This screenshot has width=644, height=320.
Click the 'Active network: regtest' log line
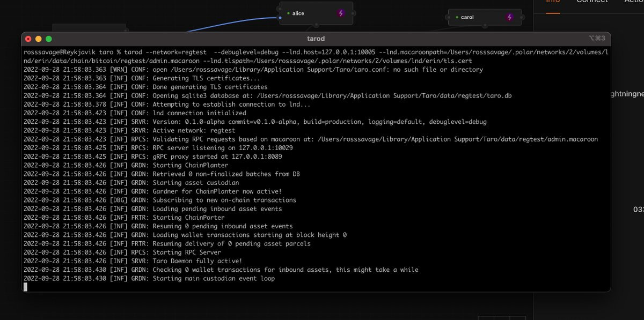(x=129, y=130)
